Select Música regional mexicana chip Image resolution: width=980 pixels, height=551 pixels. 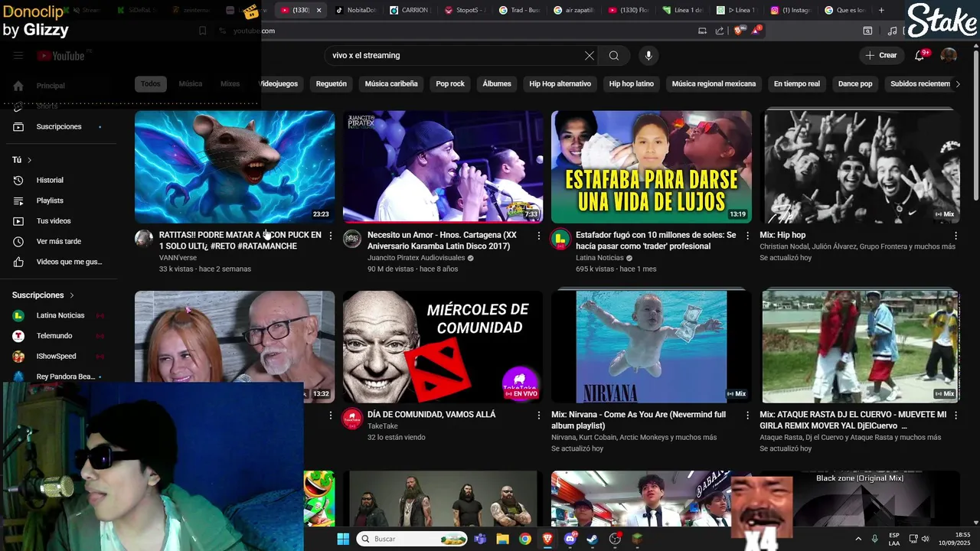[x=714, y=83]
